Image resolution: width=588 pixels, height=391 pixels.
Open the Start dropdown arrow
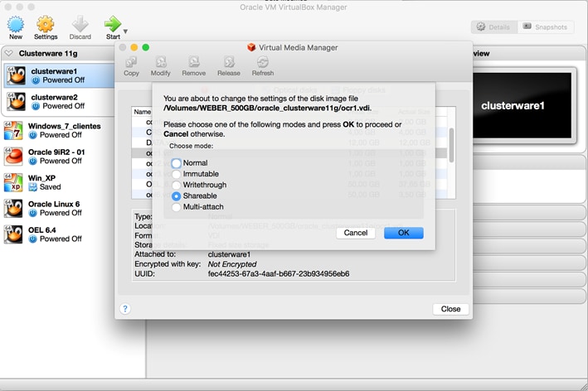(125, 31)
